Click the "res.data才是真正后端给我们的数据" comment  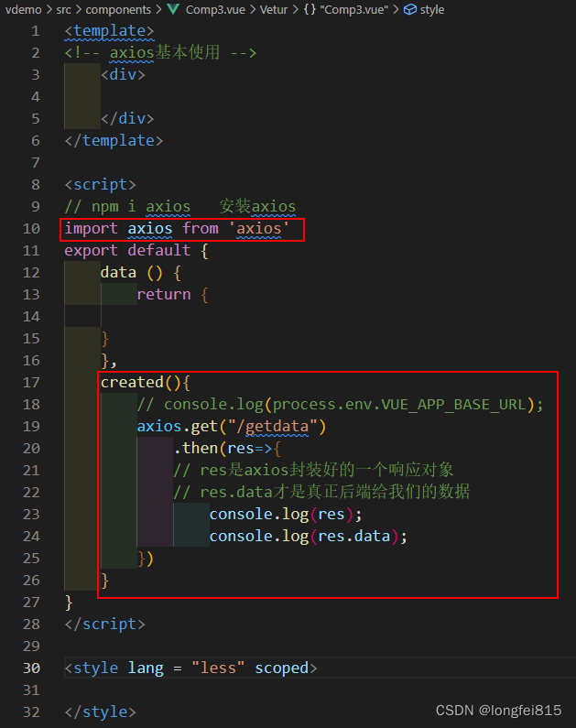pyautogui.click(x=321, y=492)
